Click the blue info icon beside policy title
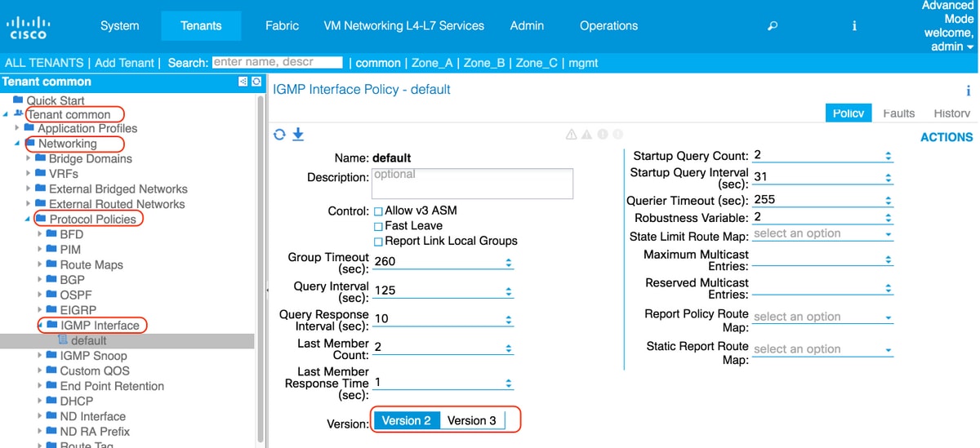The image size is (980, 448). coord(969,91)
